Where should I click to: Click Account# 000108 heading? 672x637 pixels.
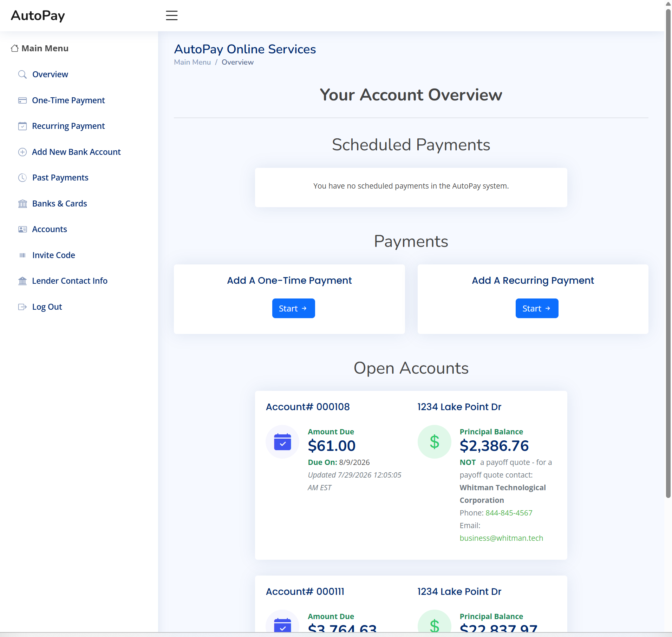tap(308, 407)
